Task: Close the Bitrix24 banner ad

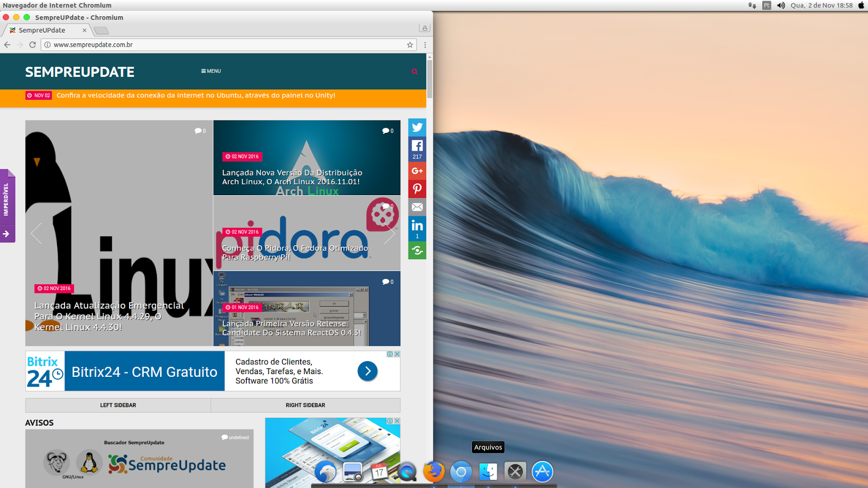Action: click(397, 354)
